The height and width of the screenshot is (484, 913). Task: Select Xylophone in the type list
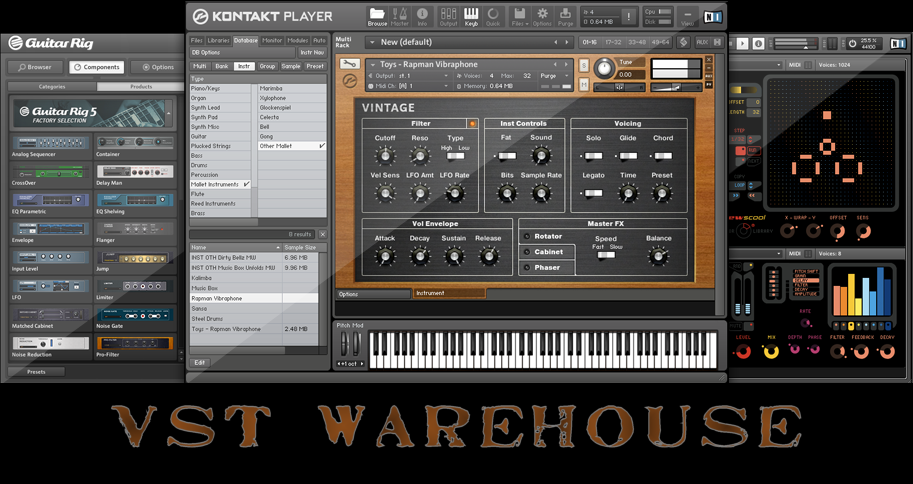[x=292, y=98]
